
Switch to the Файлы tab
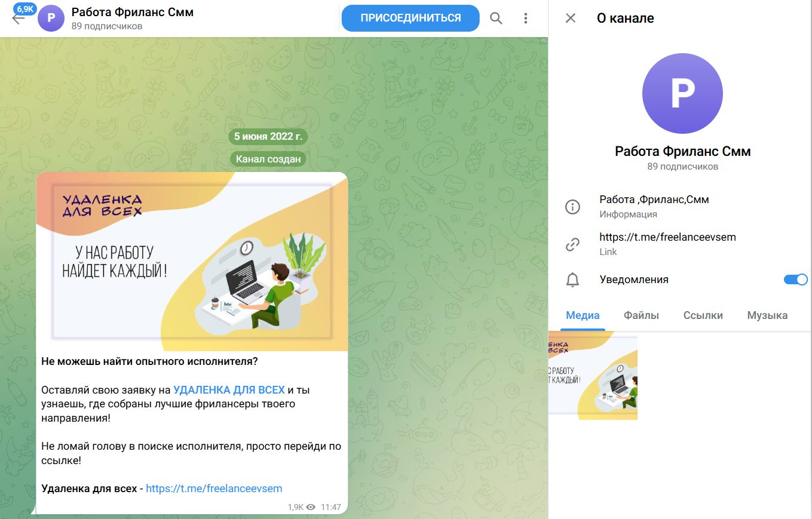pos(641,315)
